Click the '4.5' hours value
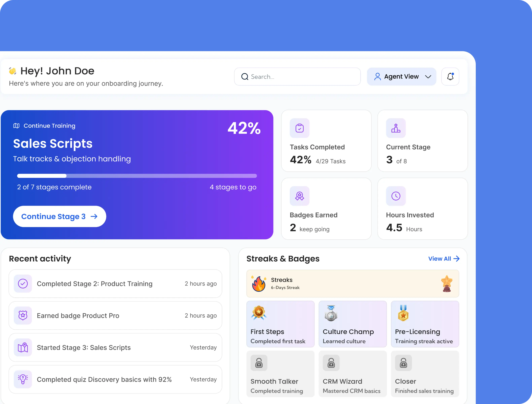 click(x=394, y=228)
